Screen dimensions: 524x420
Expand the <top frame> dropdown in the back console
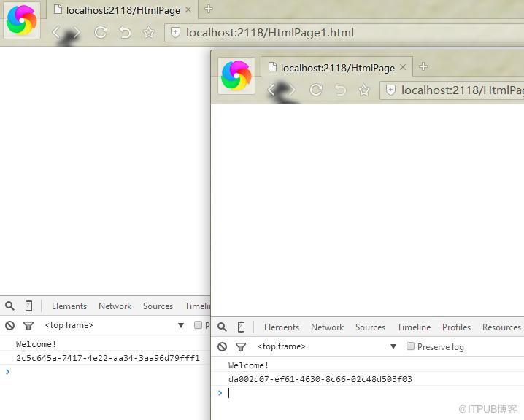click(181, 325)
